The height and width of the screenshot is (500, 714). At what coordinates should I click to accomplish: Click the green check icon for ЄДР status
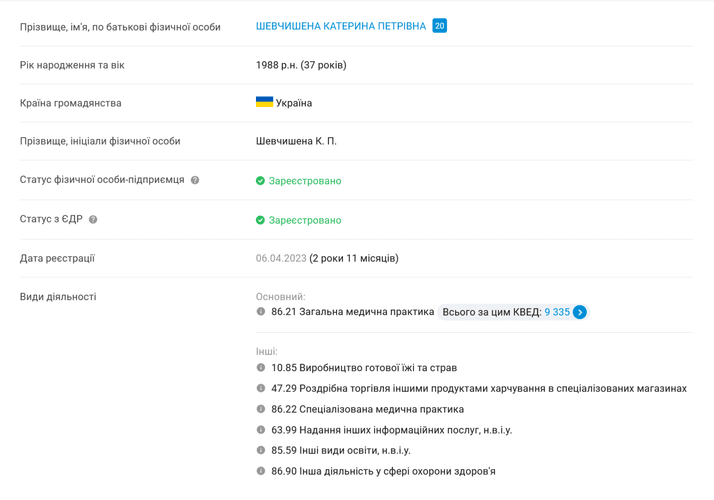pyautogui.click(x=260, y=220)
